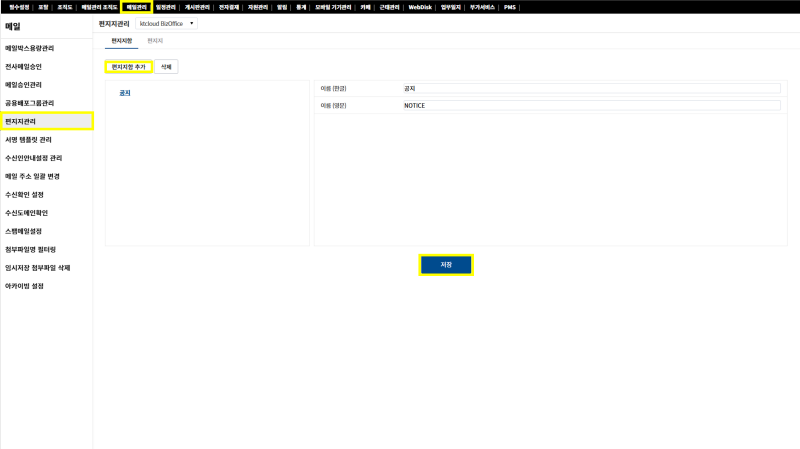Image resolution: width=800 pixels, height=449 pixels.
Task: Open PMS in the top menu
Action: pos(510,7)
